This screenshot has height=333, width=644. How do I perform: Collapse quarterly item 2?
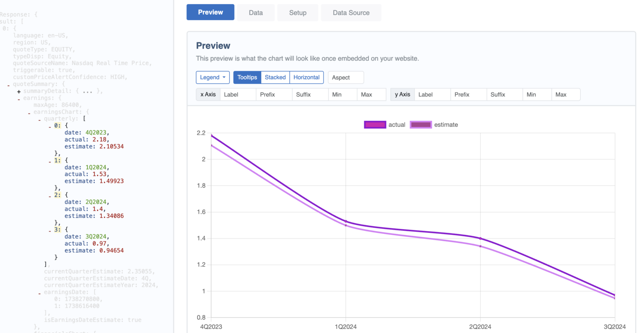click(50, 196)
